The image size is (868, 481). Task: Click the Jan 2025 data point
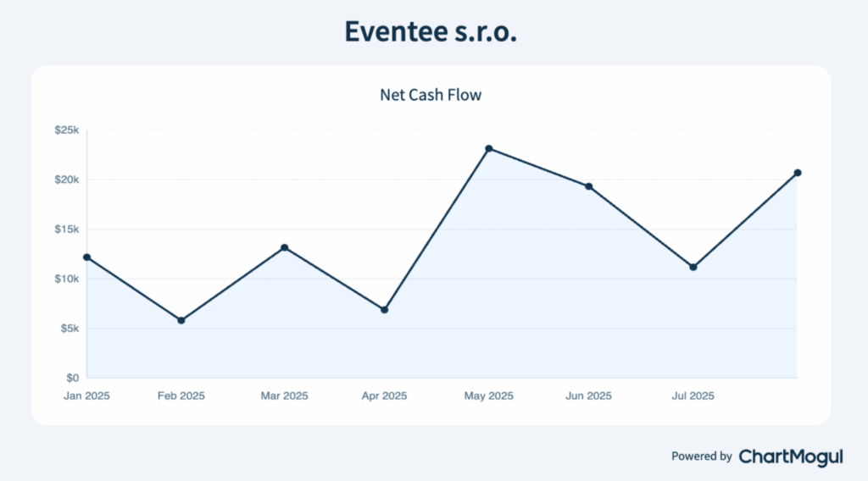[87, 257]
